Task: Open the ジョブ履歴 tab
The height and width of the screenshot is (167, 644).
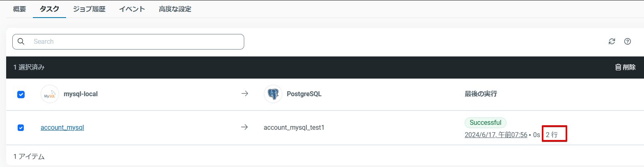Action: coord(89,9)
